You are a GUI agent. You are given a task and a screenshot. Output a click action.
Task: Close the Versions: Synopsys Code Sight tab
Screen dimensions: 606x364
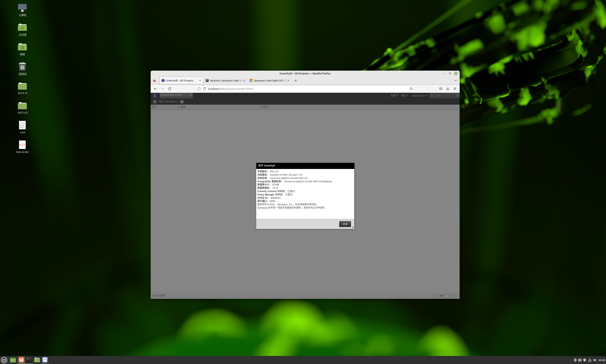244,80
